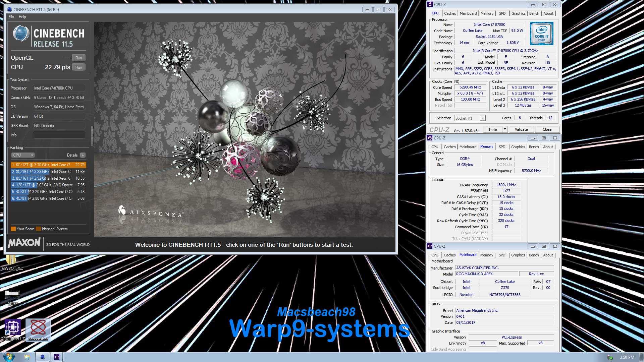Click the Memory CPU-Z window title icon

coord(430,138)
